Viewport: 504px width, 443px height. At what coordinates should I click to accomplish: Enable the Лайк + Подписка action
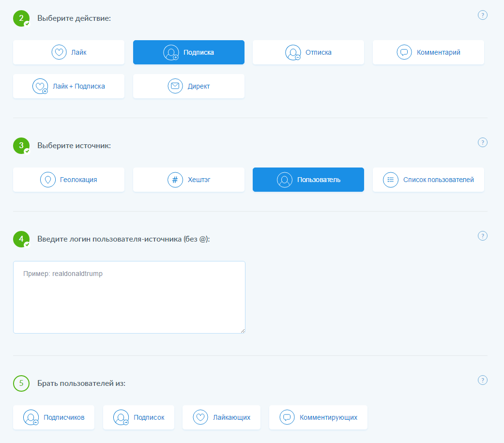(68, 86)
